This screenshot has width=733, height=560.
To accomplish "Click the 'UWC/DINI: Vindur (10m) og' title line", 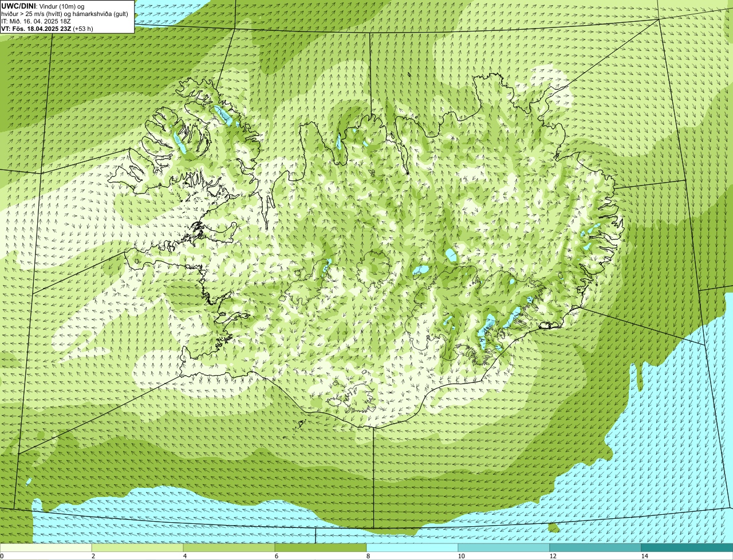I will pos(43,6).
